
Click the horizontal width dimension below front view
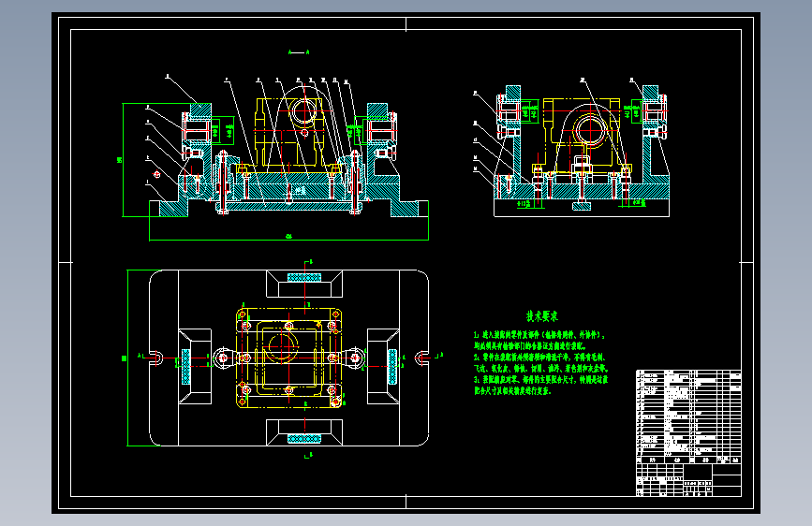coord(288,237)
